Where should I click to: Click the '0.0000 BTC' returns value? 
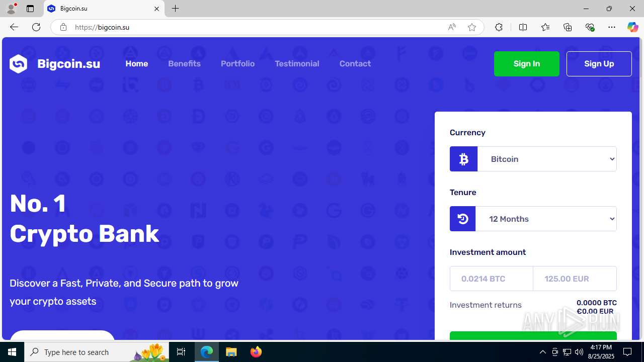(x=597, y=303)
